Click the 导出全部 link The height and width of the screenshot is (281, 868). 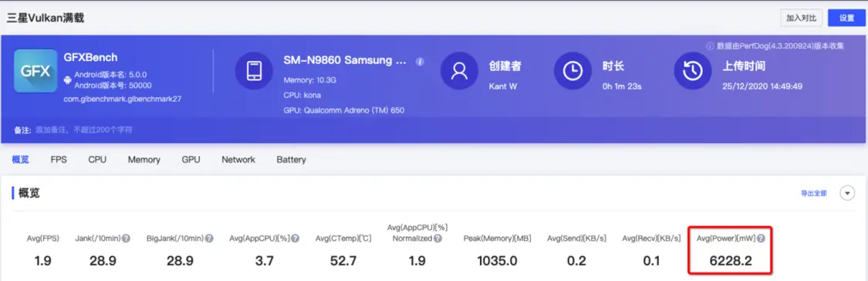click(814, 194)
